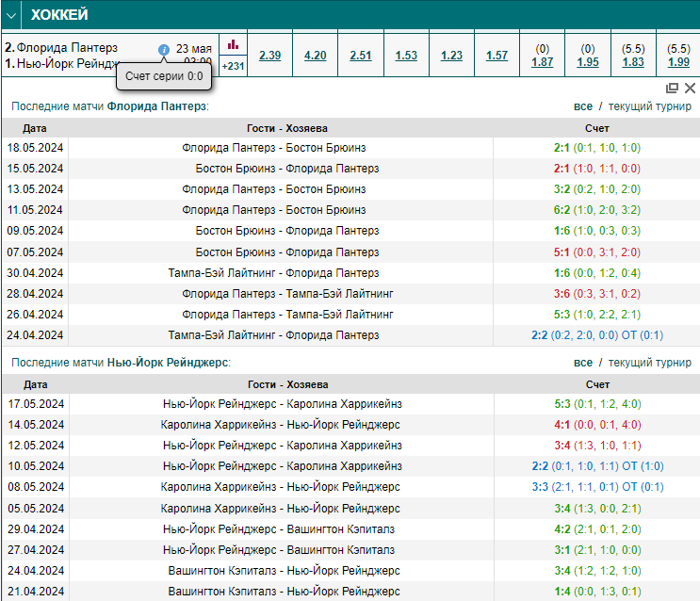Image resolution: width=700 pixels, height=601 pixels.
Task: Select the 12.05.2024 date cell
Action: coord(36,446)
